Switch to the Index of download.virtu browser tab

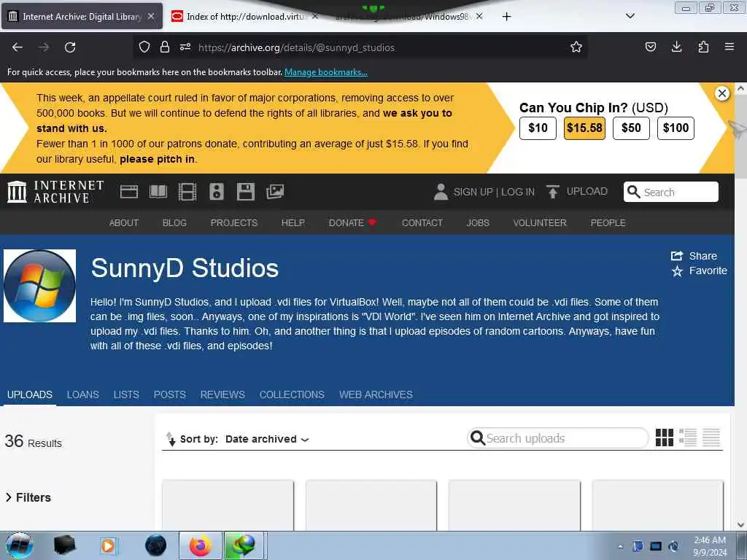click(245, 17)
